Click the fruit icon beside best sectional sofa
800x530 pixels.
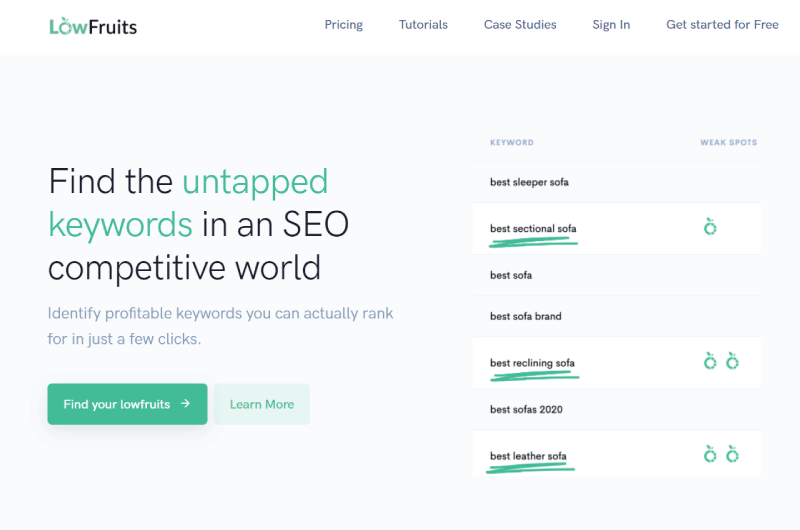(710, 226)
